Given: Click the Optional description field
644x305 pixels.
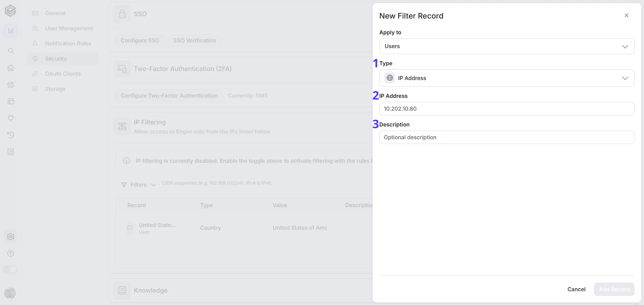Looking at the screenshot, I should 507,137.
